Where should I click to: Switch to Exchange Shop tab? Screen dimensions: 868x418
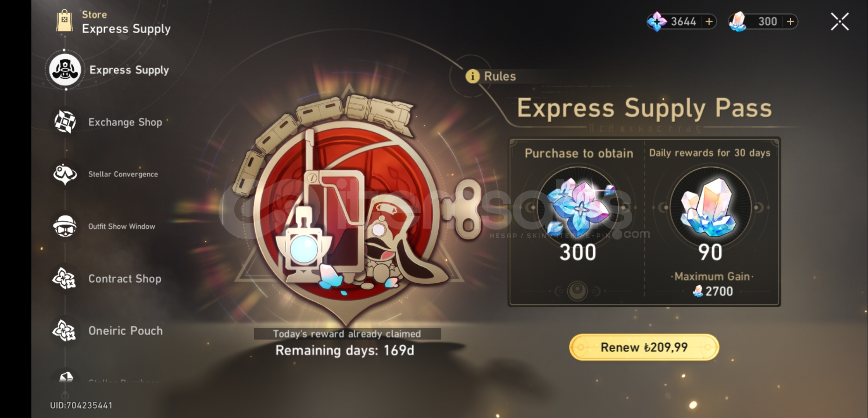click(125, 122)
